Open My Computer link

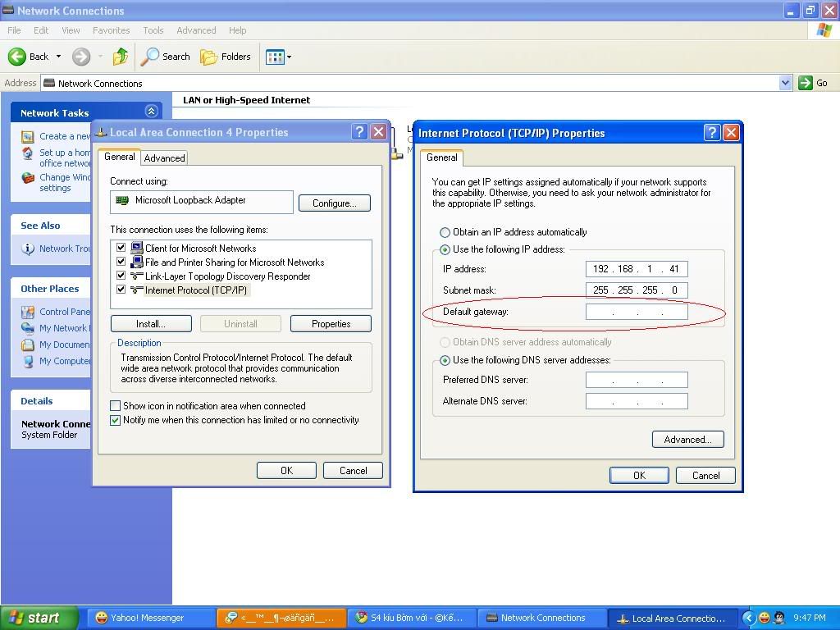64,362
